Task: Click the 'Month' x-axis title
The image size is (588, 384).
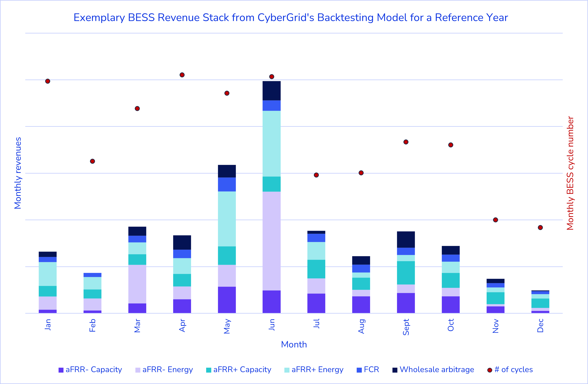Action: coord(294,344)
